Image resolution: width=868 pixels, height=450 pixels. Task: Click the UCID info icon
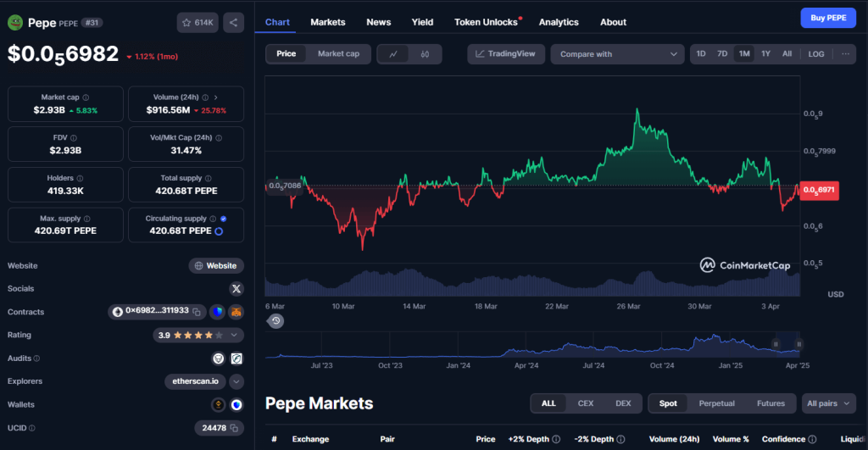pos(32,428)
